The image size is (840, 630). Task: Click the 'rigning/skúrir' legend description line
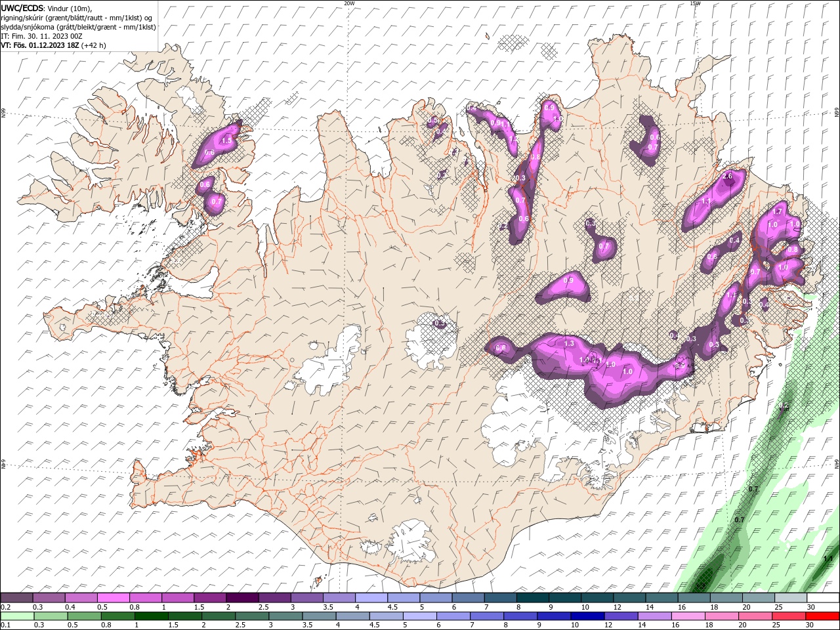(75, 18)
